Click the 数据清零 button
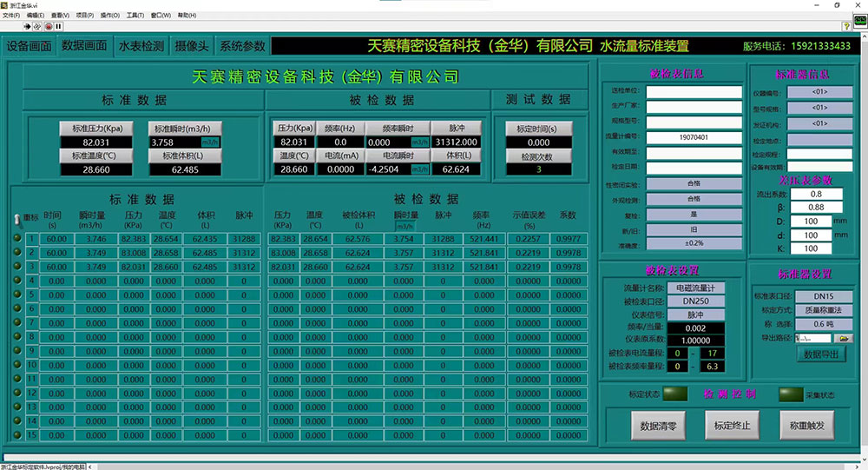The height and width of the screenshot is (470, 868). (658, 426)
